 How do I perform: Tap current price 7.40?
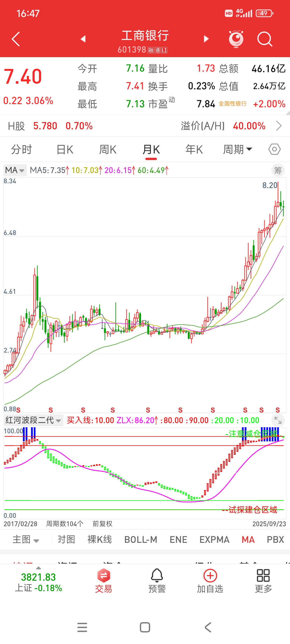tap(23, 77)
